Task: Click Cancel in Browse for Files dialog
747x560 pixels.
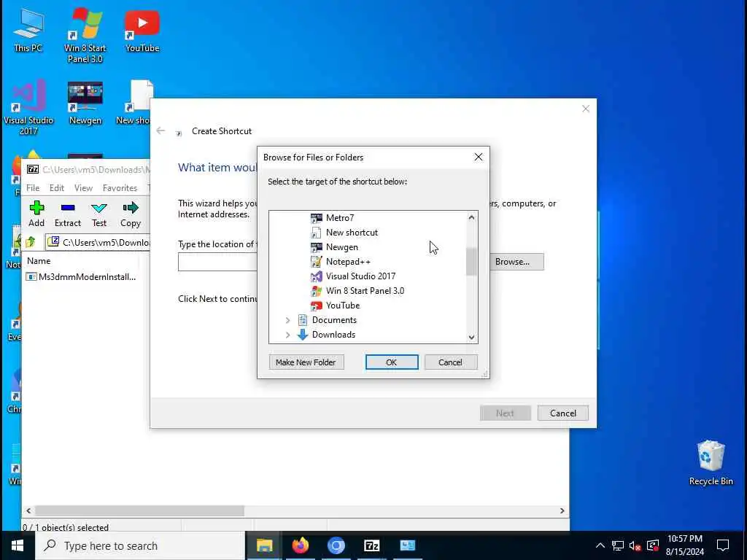Action: pyautogui.click(x=450, y=362)
